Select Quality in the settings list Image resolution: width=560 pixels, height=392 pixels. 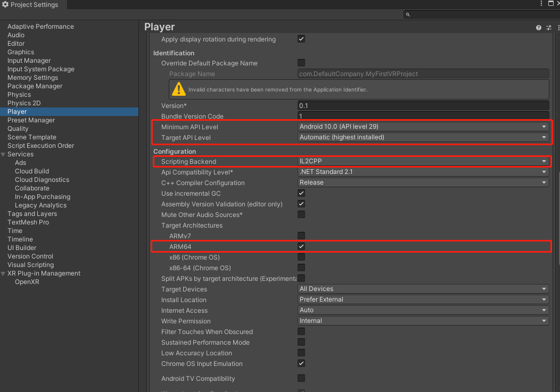[x=18, y=129]
